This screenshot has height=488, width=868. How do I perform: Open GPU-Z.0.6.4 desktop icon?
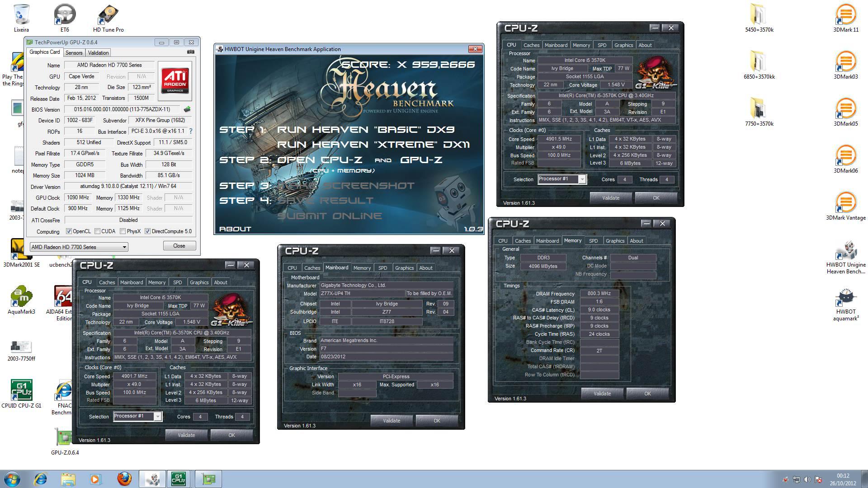click(65, 441)
